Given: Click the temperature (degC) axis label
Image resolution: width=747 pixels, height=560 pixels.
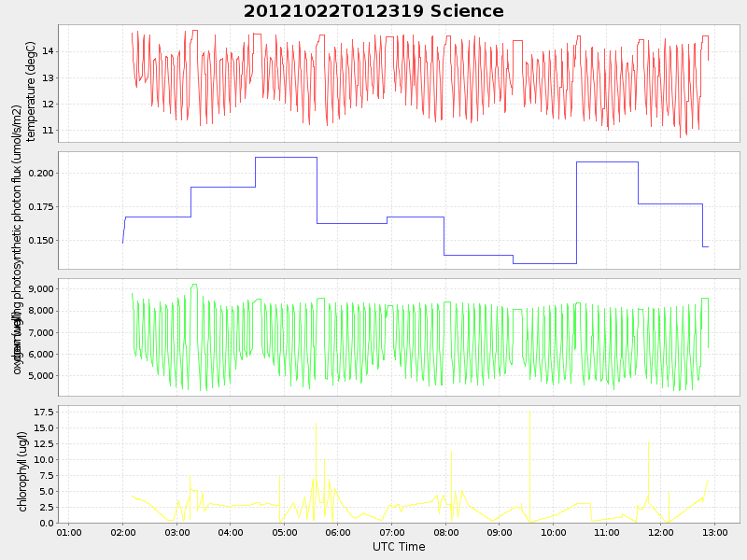Looking at the screenshot, I should 31,91.
